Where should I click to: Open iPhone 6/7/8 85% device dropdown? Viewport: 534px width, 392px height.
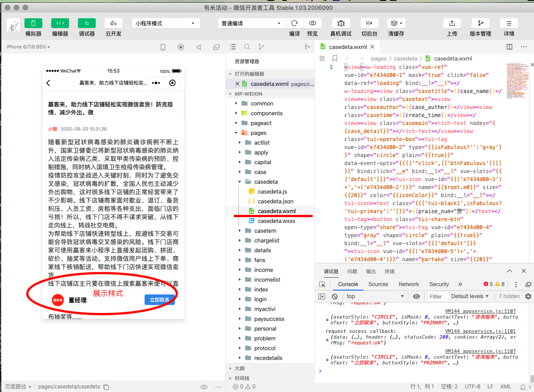tap(28, 47)
